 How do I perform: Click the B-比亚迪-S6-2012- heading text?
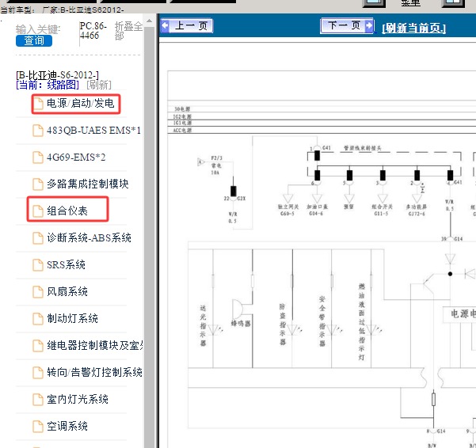point(57,75)
